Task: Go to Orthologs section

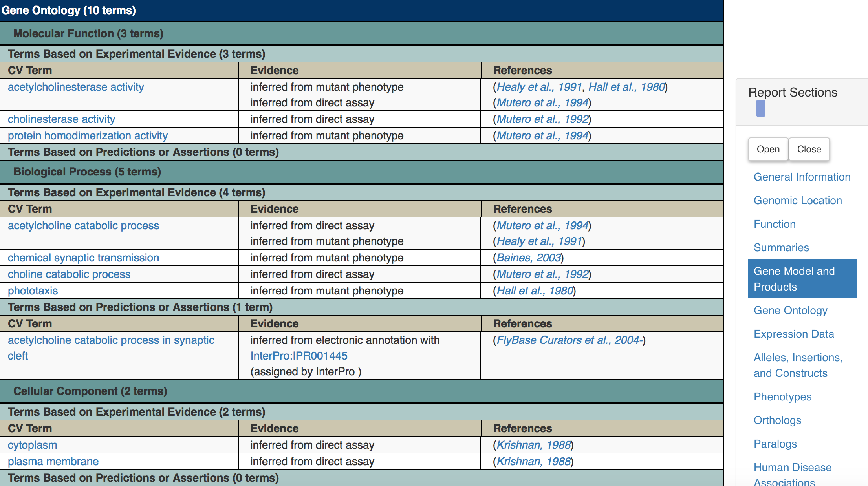Action: pyautogui.click(x=777, y=420)
